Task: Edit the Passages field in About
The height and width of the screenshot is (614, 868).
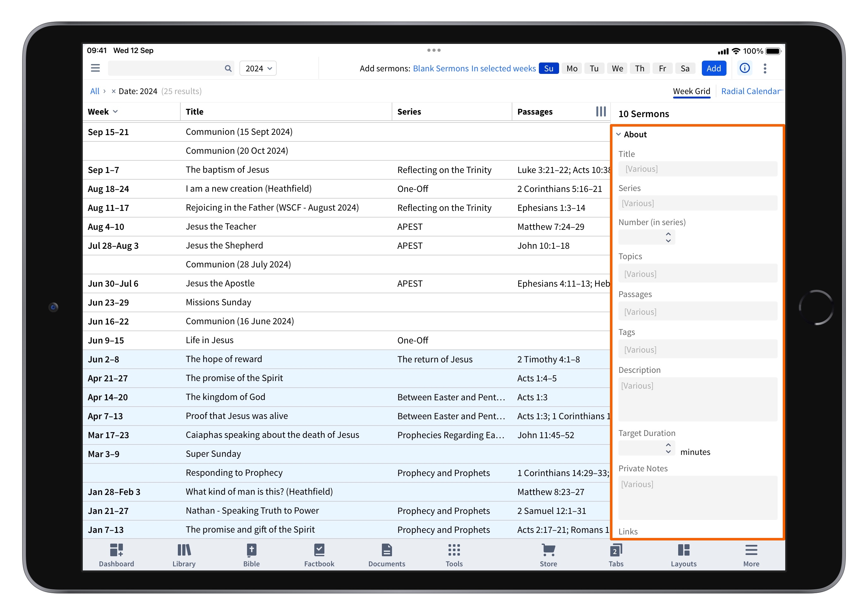Action: pyautogui.click(x=697, y=311)
